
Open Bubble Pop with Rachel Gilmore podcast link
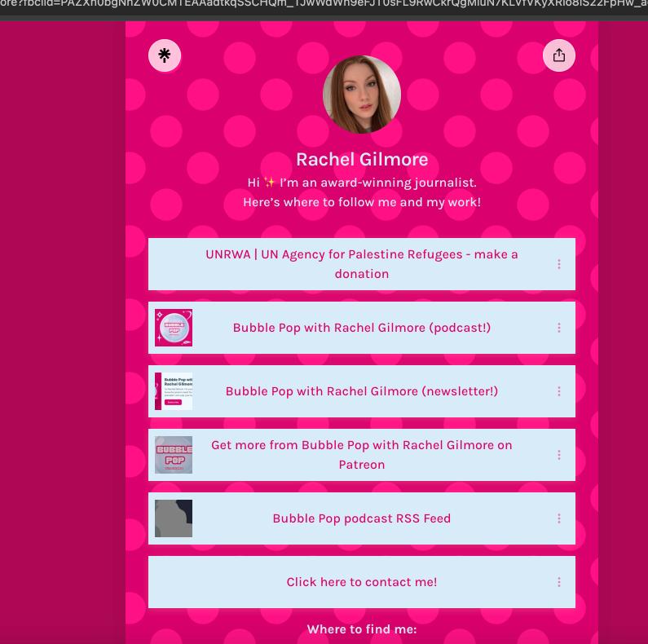click(361, 328)
